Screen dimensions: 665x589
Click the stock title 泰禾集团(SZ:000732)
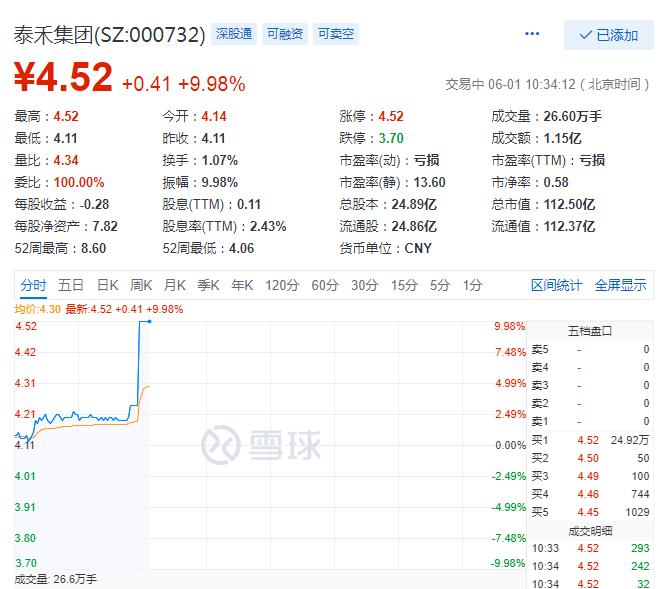coord(109,35)
